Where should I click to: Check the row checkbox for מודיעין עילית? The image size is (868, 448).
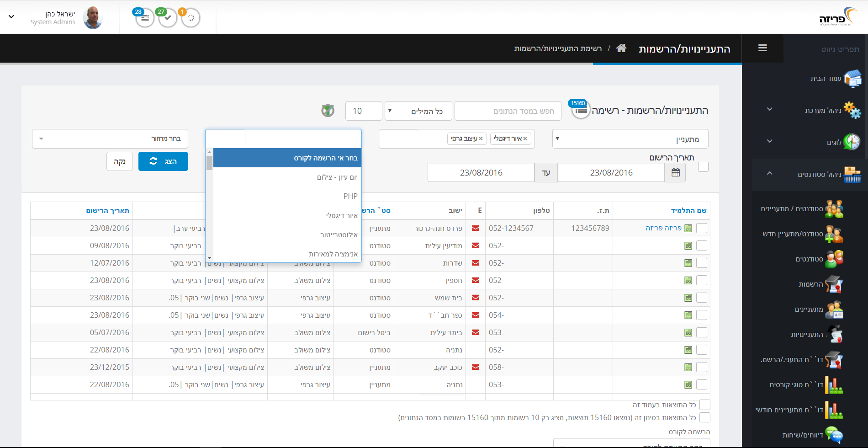point(702,245)
